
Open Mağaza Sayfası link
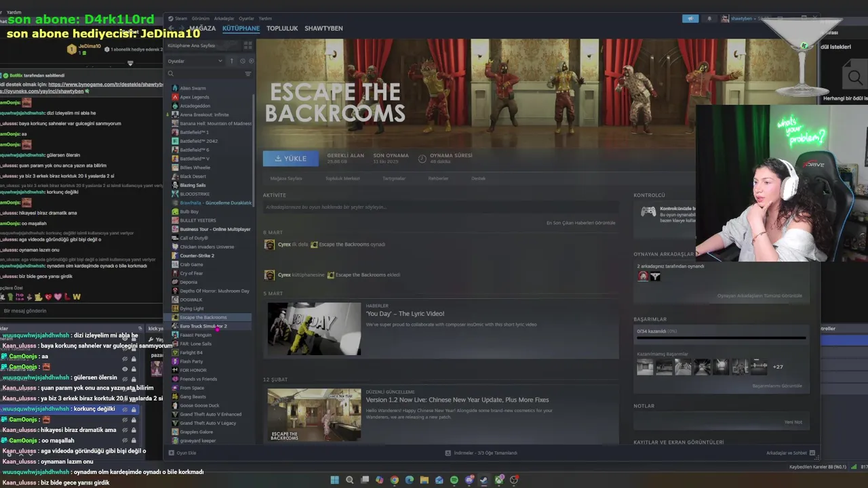[286, 178]
